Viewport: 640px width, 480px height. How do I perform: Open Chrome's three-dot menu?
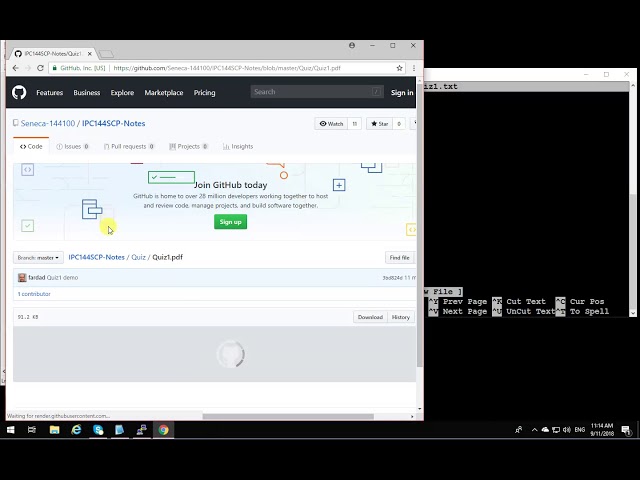tap(414, 68)
